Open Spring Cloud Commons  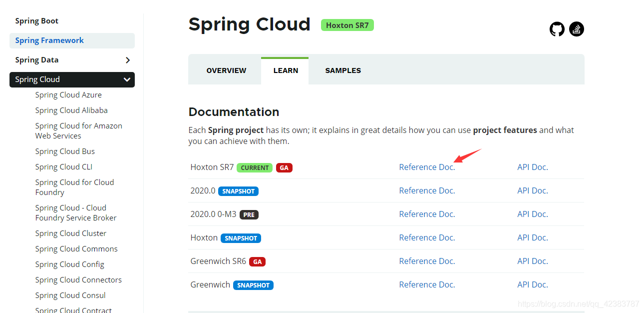(76, 249)
